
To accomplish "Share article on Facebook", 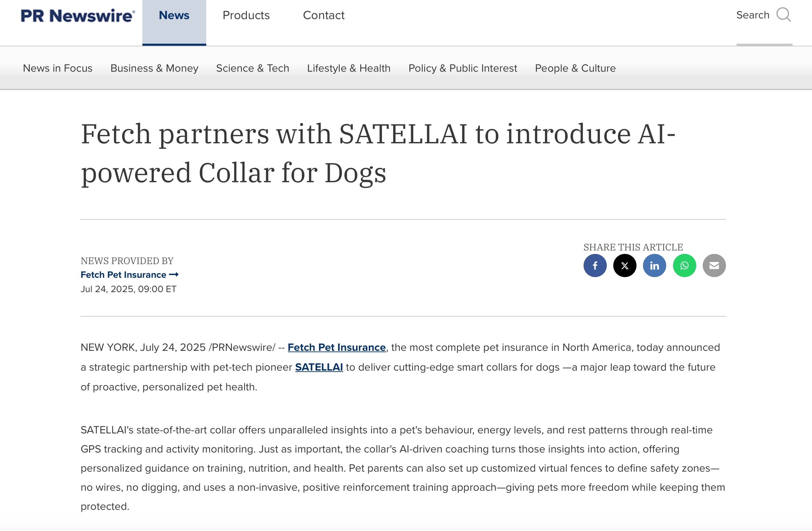I will [x=595, y=265].
